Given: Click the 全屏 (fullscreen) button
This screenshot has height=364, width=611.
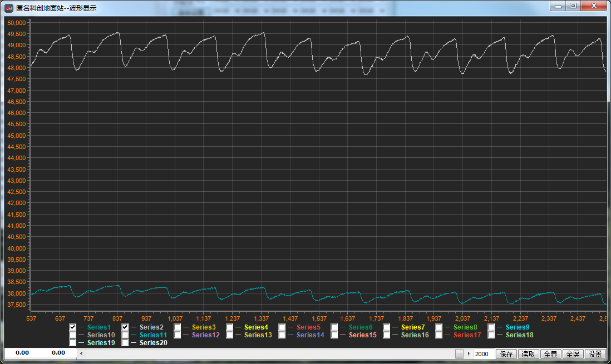Looking at the screenshot, I should [x=573, y=354].
